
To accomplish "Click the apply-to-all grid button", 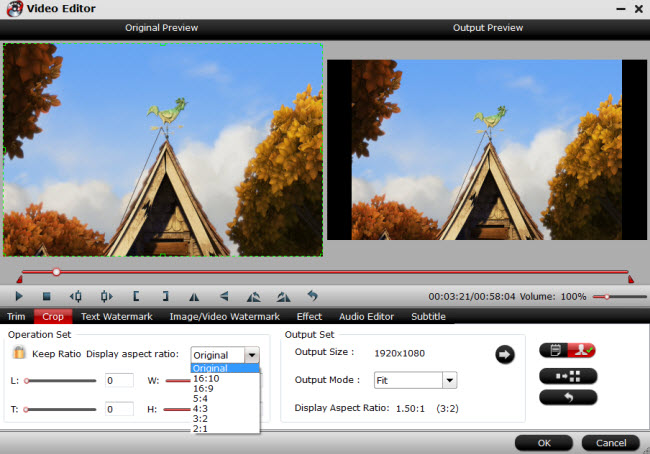I will click(568, 376).
